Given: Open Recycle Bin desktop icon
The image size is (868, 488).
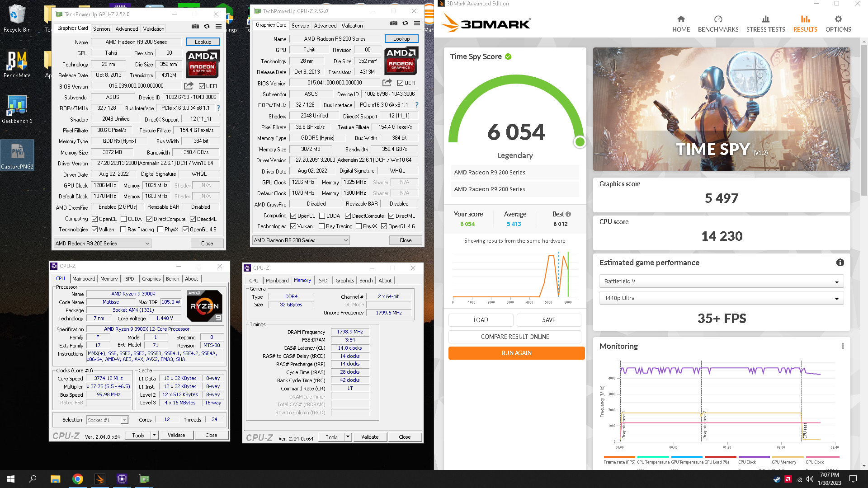Looking at the screenshot, I should click(17, 18).
